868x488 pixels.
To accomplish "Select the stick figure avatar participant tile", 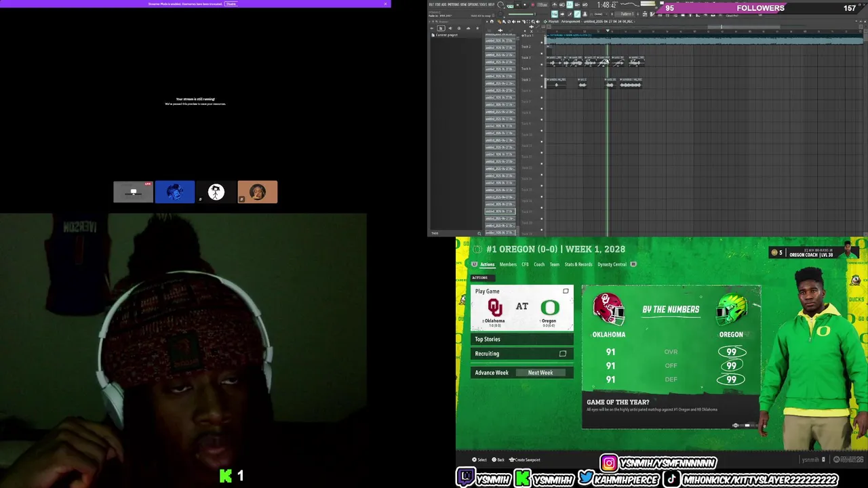I will tap(216, 192).
